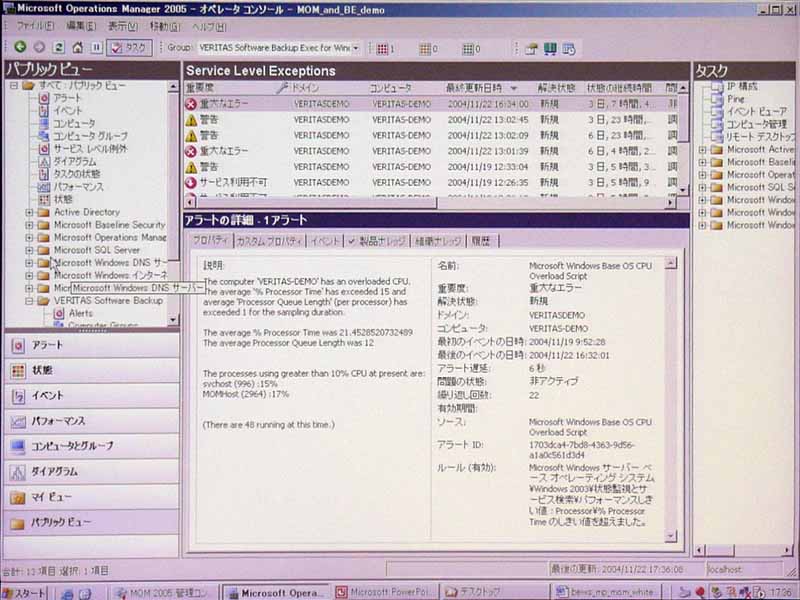Expand the Microsoft Operations Manager tree folder
This screenshot has height=600, width=800.
[29, 237]
